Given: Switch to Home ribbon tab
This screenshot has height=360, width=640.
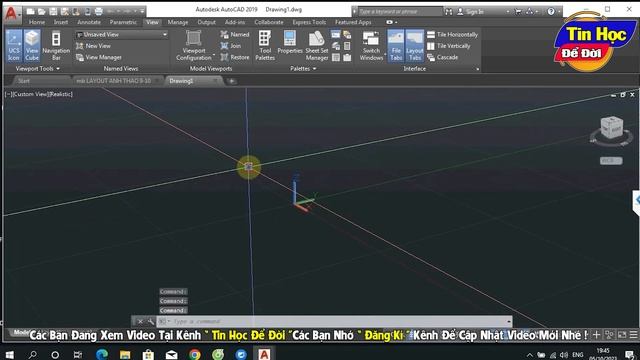Looking at the screenshot, I should (x=37, y=22).
